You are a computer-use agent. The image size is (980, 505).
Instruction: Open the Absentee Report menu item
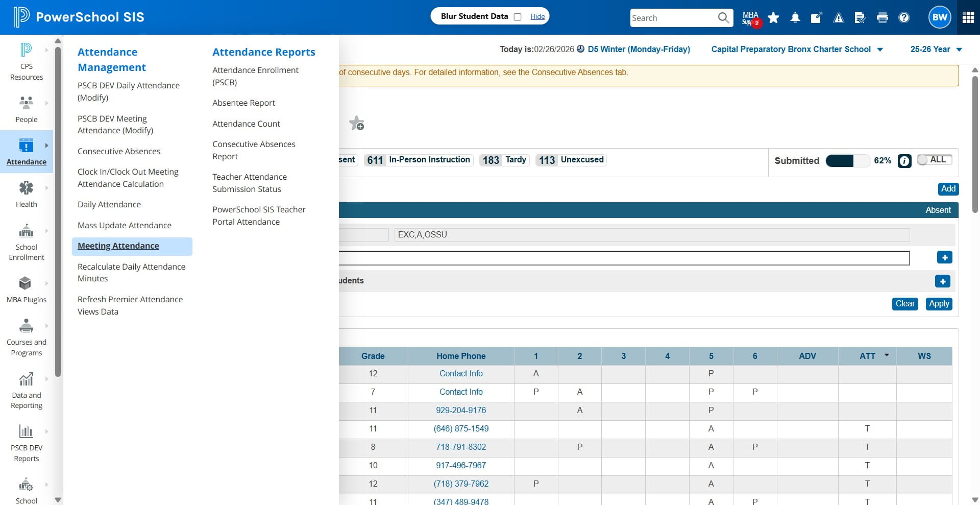(244, 103)
